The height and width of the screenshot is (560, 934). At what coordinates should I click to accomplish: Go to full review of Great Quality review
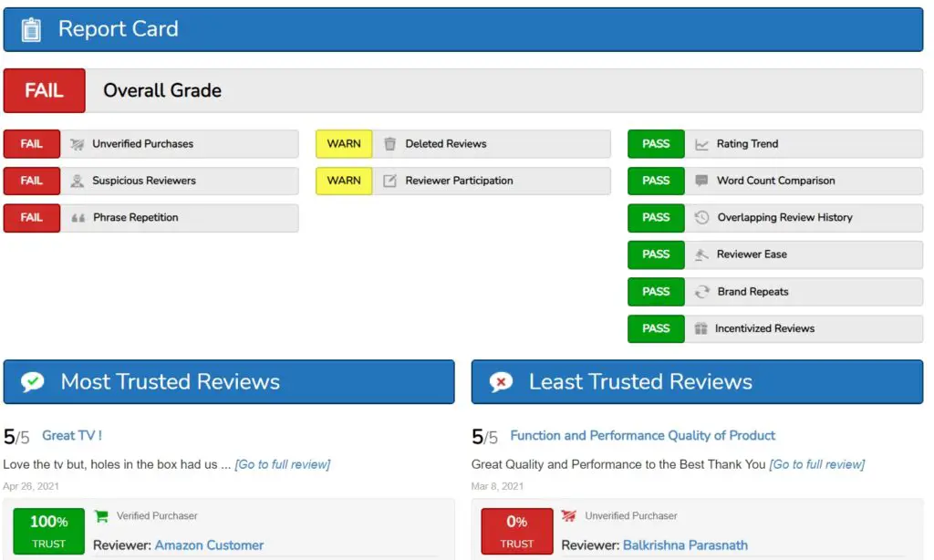[816, 464]
